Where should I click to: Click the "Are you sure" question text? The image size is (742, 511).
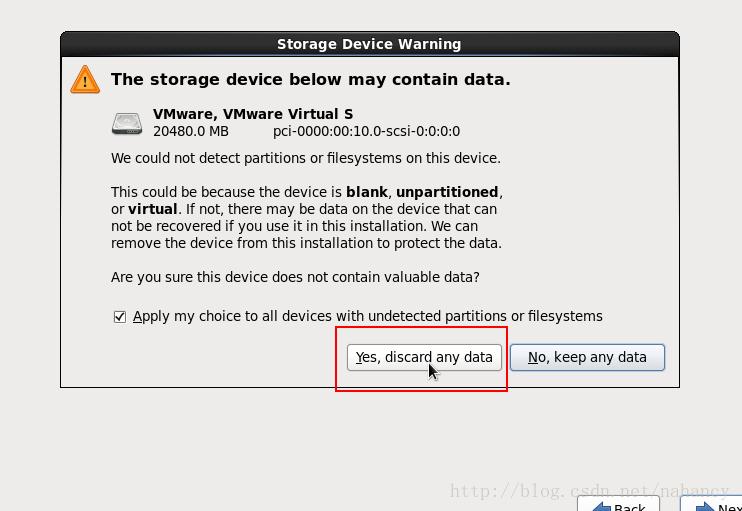click(x=295, y=276)
